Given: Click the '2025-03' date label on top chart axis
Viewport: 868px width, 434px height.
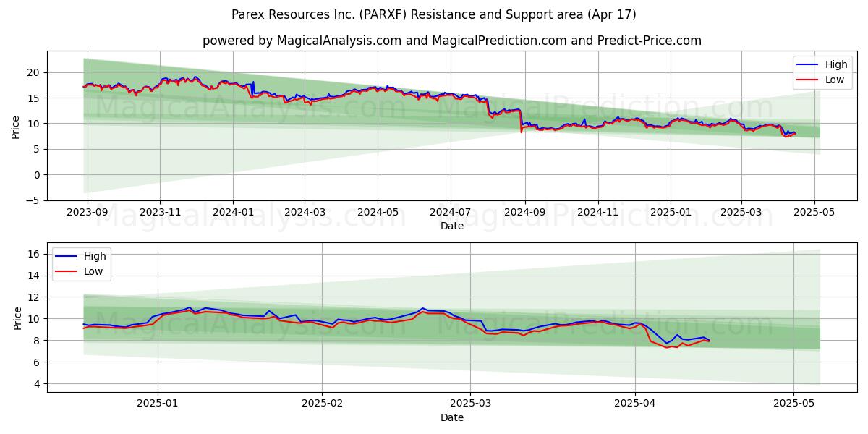Looking at the screenshot, I should tap(741, 214).
